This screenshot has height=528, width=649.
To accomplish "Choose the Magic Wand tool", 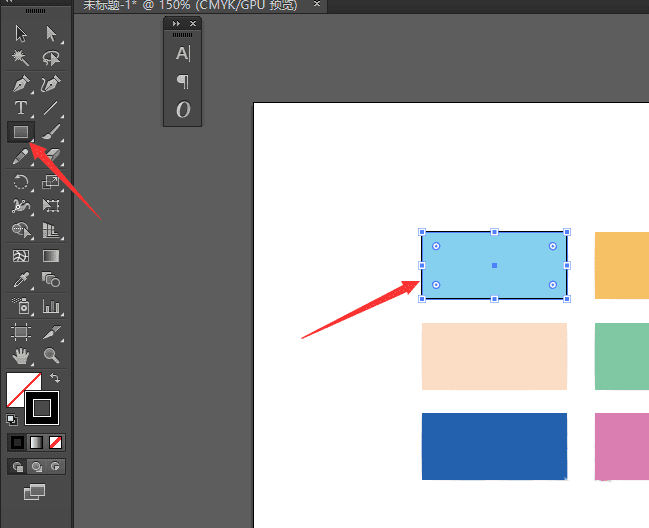I will (21, 58).
